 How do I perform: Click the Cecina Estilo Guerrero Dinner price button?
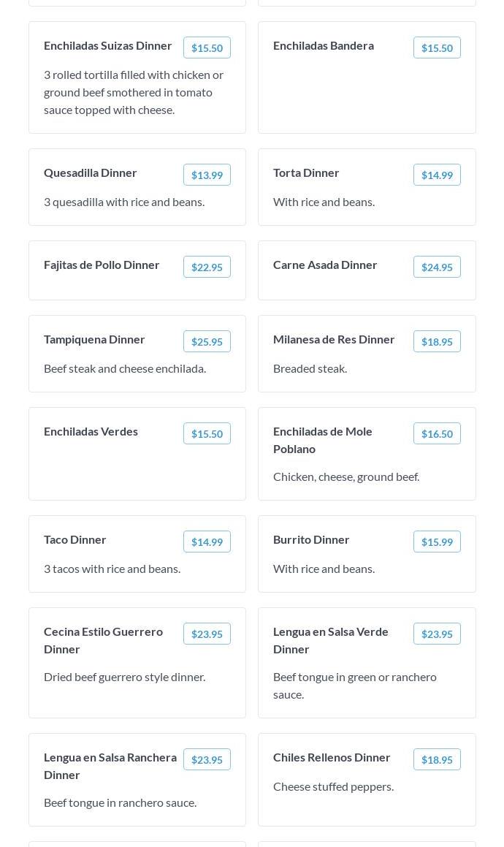tap(207, 634)
